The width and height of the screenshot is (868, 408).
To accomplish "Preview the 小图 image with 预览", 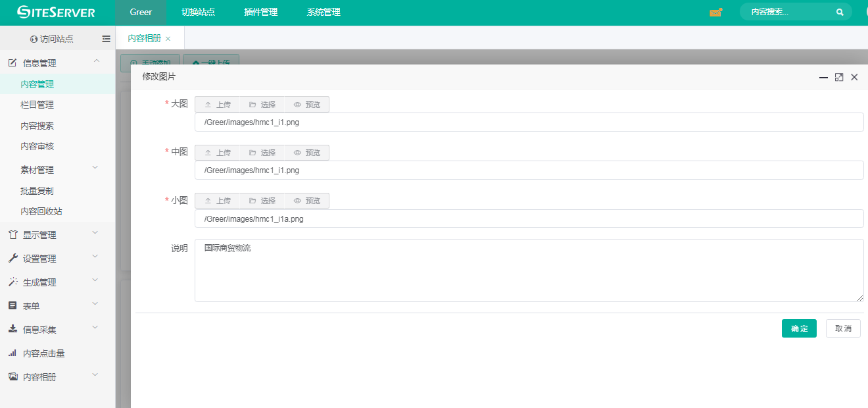I will click(x=307, y=201).
